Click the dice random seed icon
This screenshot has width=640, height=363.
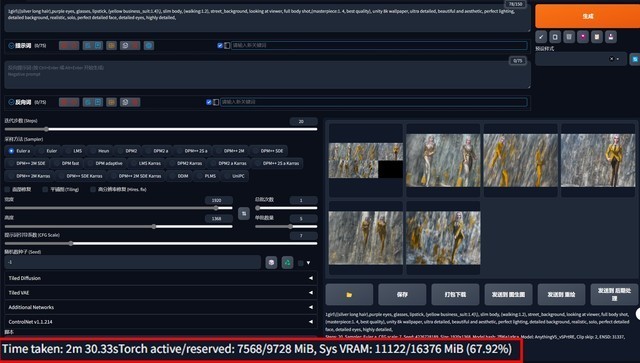(x=271, y=263)
